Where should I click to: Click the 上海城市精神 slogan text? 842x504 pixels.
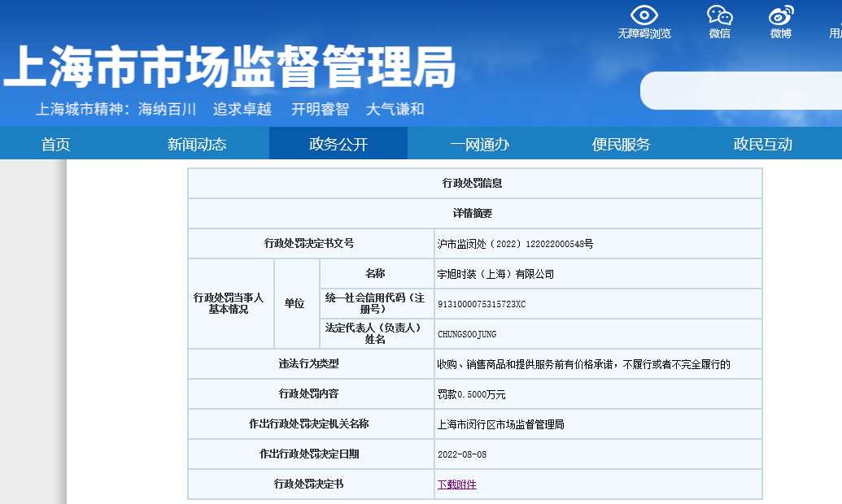[230, 109]
